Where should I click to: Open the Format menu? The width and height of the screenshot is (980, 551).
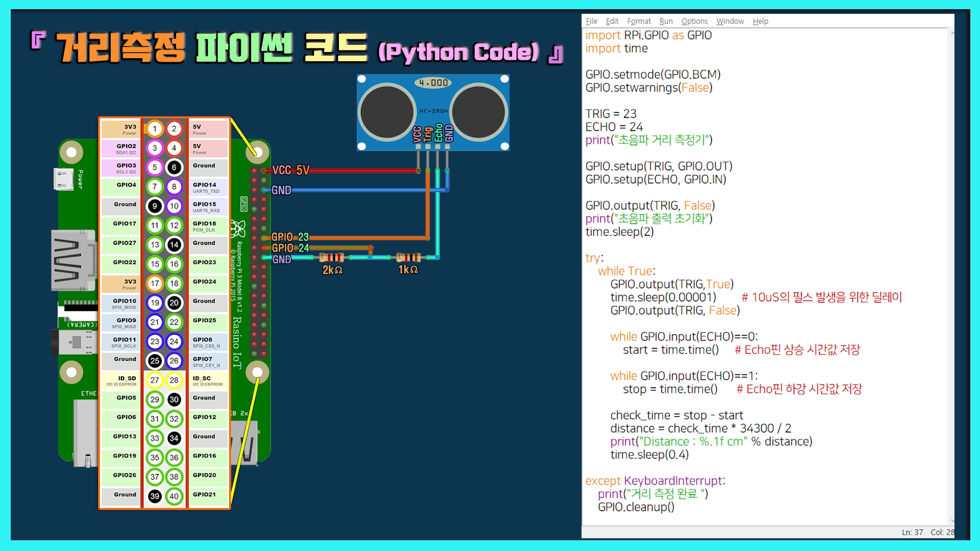639,21
